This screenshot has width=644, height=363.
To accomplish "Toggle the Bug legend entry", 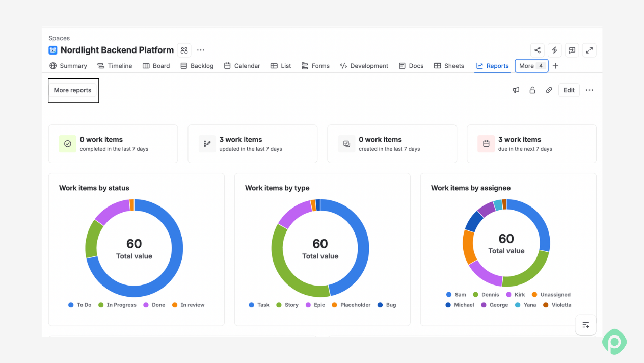I will tap(387, 305).
